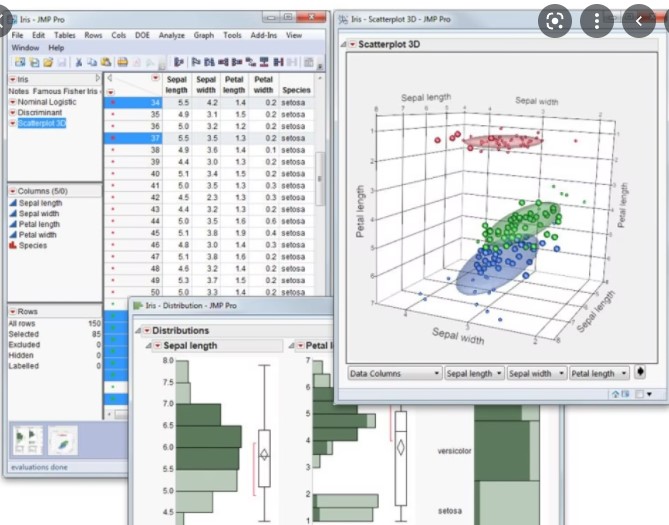Open the DOE menu
This screenshot has width=669, height=525.
click(x=142, y=35)
